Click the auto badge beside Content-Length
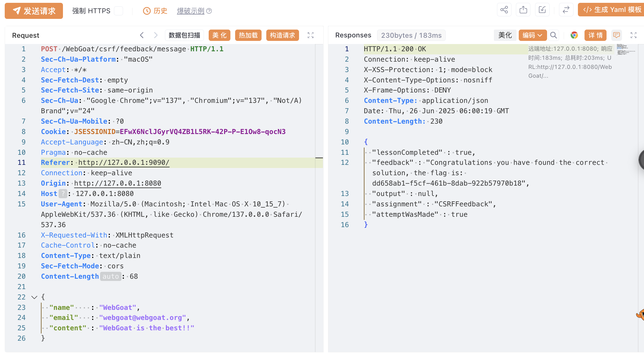This screenshot has width=644, height=358. point(111,277)
